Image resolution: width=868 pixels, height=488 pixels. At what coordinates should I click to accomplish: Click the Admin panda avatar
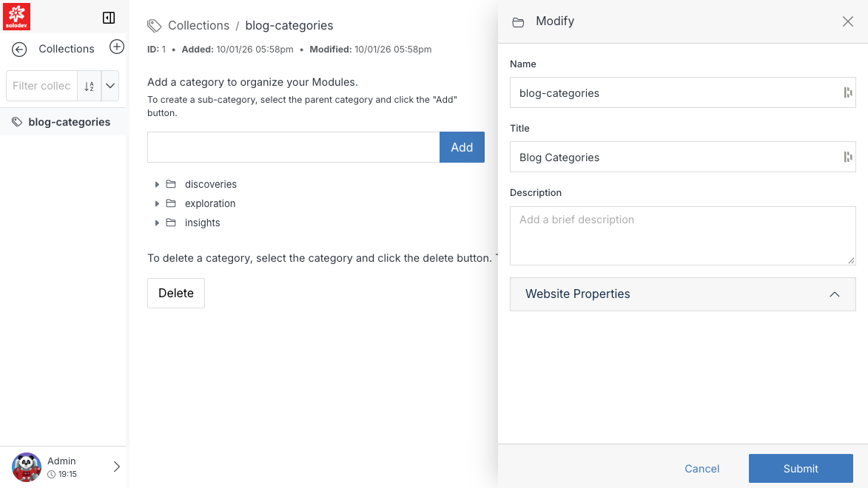[x=27, y=467]
